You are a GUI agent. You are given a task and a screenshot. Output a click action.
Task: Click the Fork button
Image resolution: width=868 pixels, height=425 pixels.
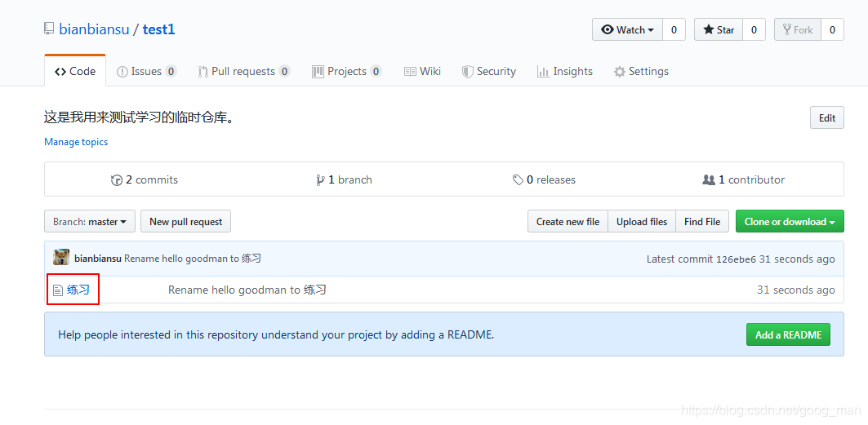798,30
